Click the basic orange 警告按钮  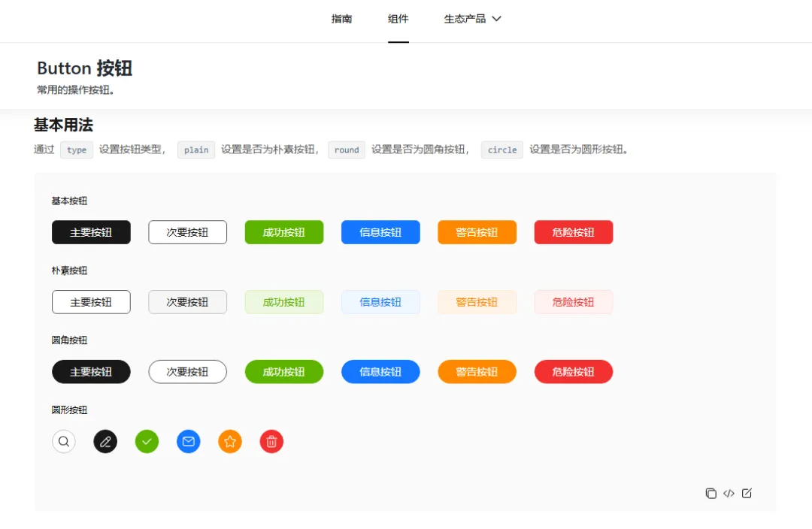click(x=477, y=232)
